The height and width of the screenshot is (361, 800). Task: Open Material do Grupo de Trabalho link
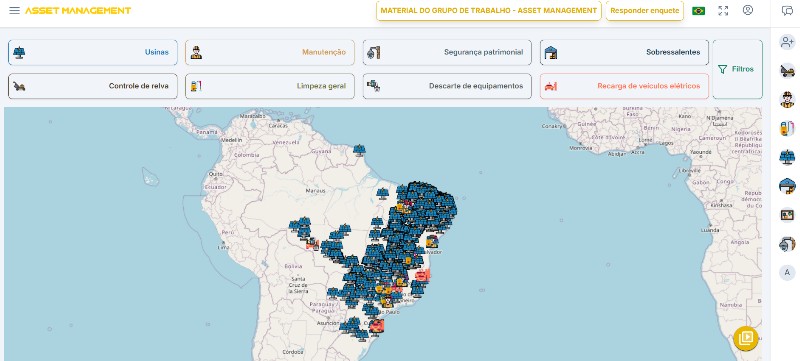click(x=489, y=11)
